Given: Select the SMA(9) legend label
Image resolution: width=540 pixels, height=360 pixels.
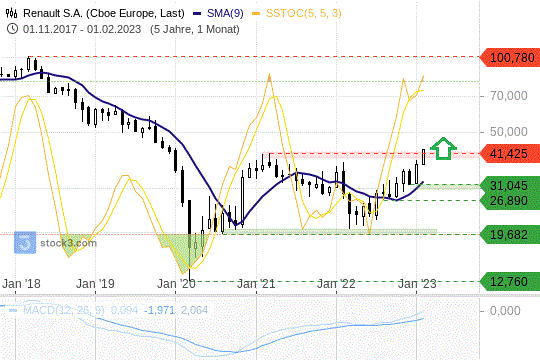Looking at the screenshot, I should point(225,13).
